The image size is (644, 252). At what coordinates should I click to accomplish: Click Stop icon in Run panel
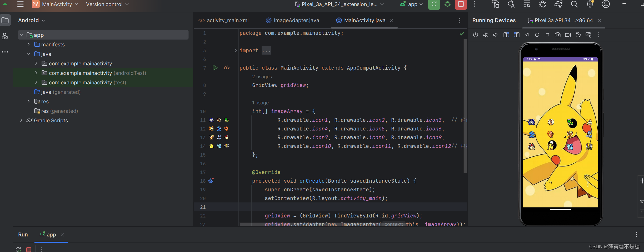pos(29,249)
